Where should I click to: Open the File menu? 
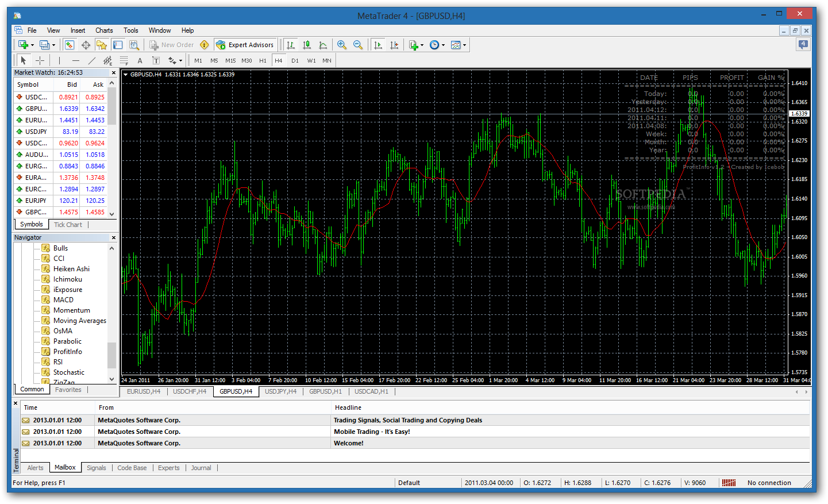pos(32,30)
